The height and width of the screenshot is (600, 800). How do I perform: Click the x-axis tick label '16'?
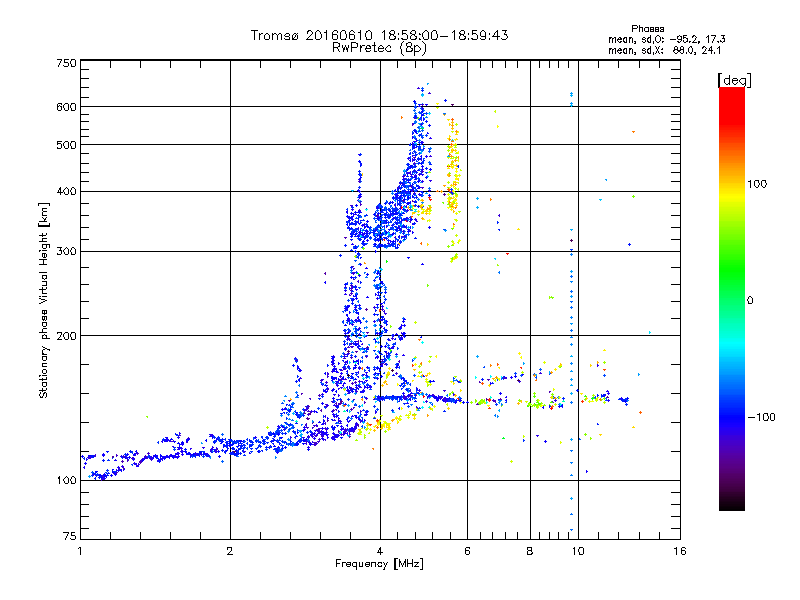(680, 551)
